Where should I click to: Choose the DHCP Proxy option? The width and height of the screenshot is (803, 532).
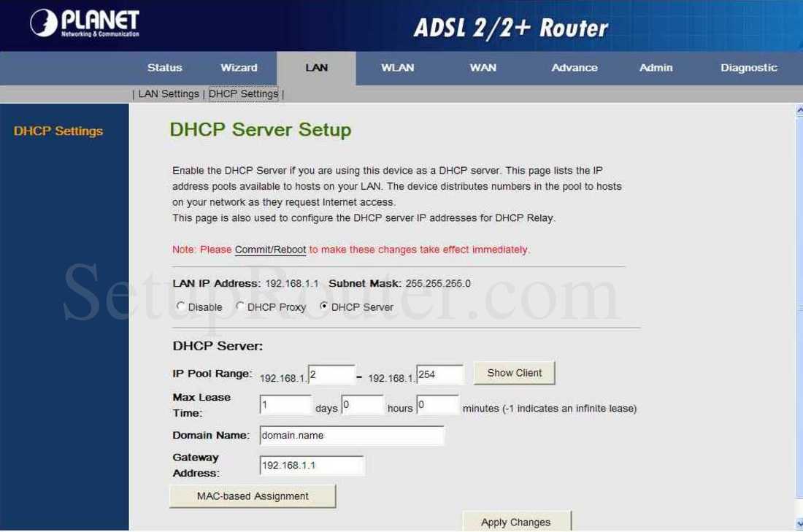click(239, 307)
